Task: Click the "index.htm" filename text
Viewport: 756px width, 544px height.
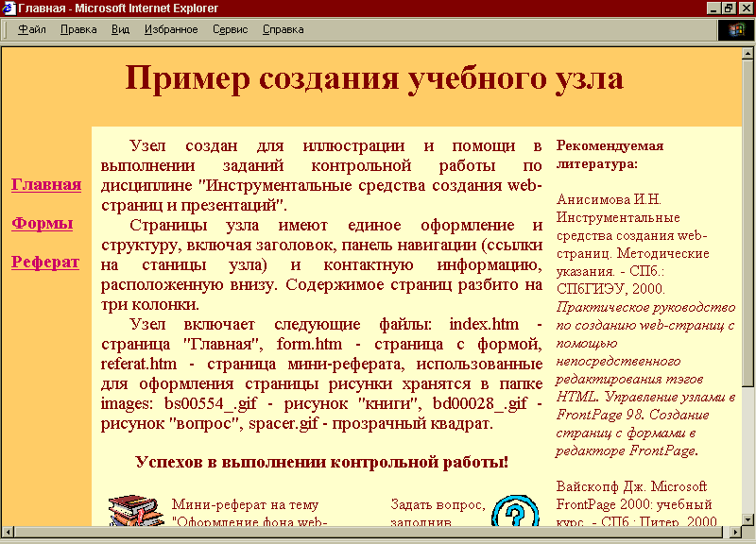Action: (484, 324)
